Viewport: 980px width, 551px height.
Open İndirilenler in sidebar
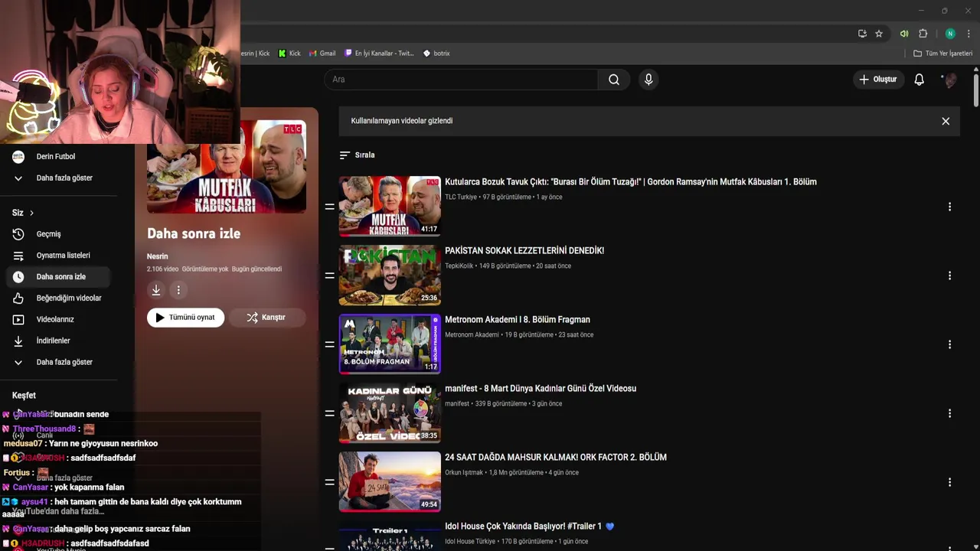[x=58, y=341]
